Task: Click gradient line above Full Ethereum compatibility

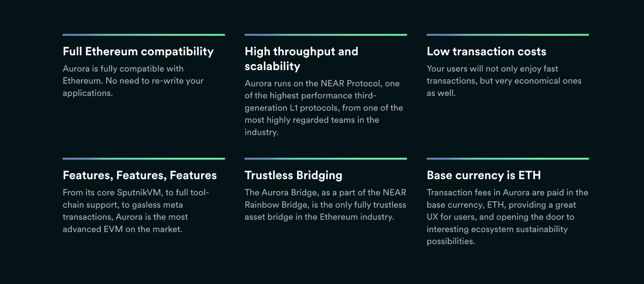Action: pos(144,35)
